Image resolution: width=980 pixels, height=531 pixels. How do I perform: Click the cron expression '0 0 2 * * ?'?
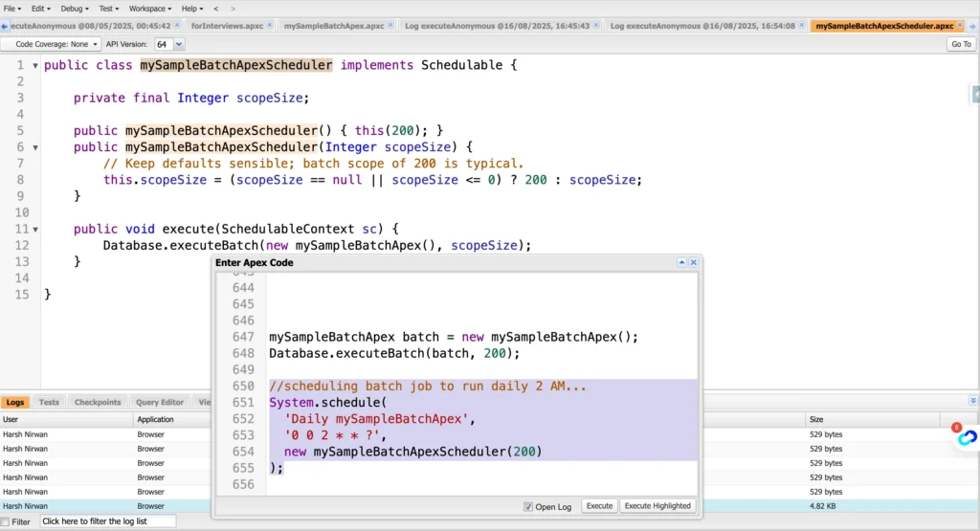pyautogui.click(x=331, y=435)
